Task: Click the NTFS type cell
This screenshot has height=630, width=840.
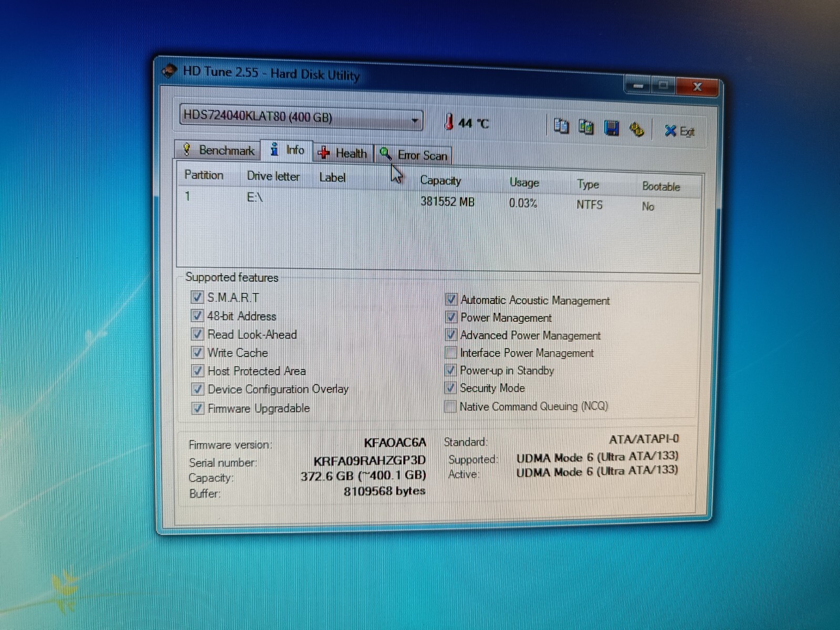Action: pyautogui.click(x=590, y=205)
